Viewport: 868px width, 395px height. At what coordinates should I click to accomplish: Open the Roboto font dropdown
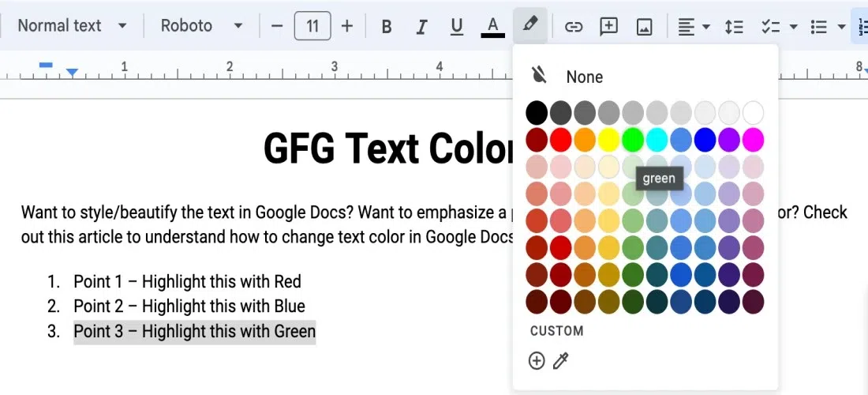point(201,26)
